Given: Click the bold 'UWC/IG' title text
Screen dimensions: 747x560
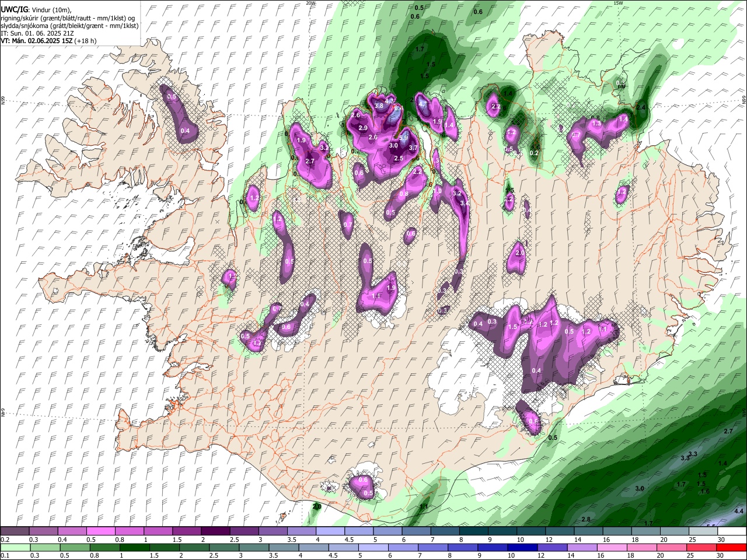Looking at the screenshot, I should point(13,10).
